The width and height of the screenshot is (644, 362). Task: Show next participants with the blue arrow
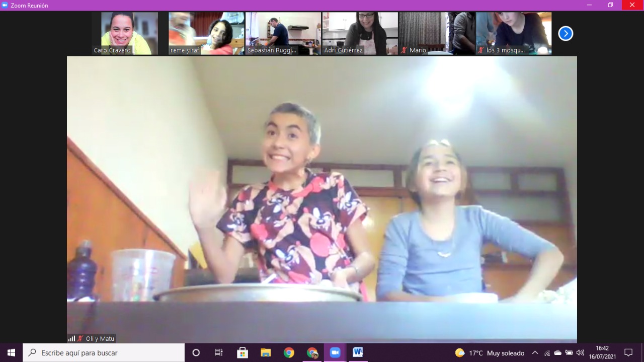pyautogui.click(x=566, y=34)
